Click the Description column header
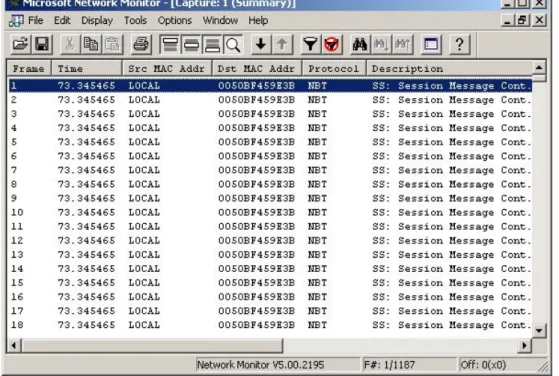Image resolution: width=559 pixels, height=376 pixels. pos(450,68)
